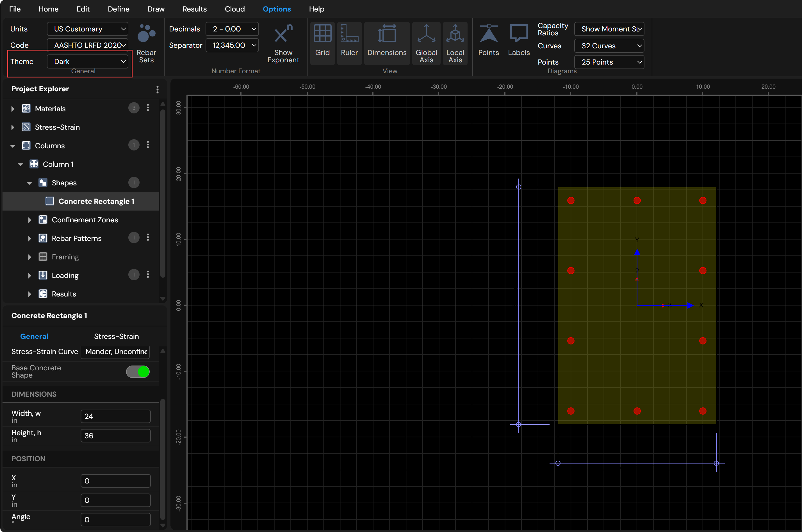
Task: Select Confinement Zones in project tree
Action: tap(85, 220)
